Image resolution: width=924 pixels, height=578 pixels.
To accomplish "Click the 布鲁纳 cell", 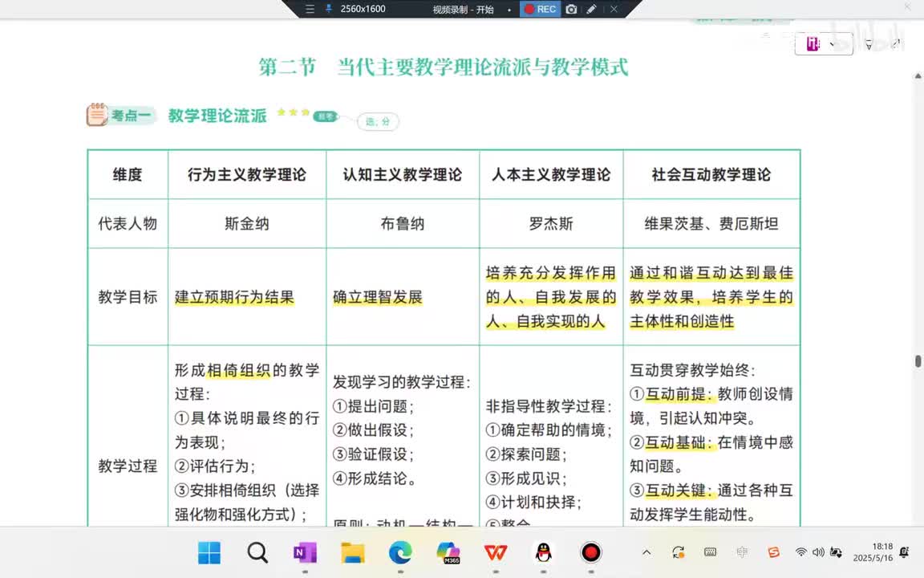I will [403, 223].
